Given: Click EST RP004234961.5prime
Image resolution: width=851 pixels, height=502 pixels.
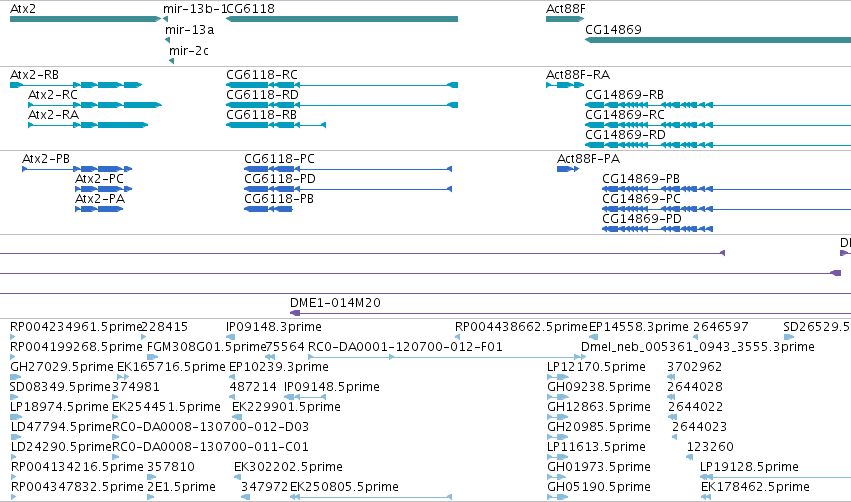Looking at the screenshot, I should [x=75, y=327].
